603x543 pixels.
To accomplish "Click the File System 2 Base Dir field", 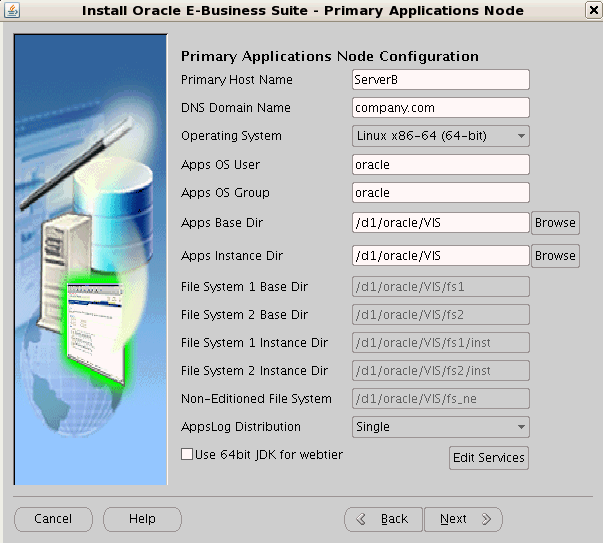I will click(441, 315).
